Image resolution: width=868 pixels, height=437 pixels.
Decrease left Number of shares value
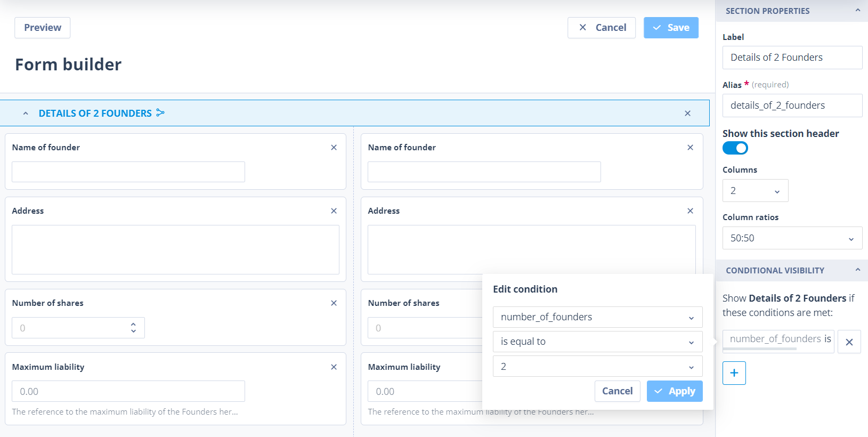(133, 331)
